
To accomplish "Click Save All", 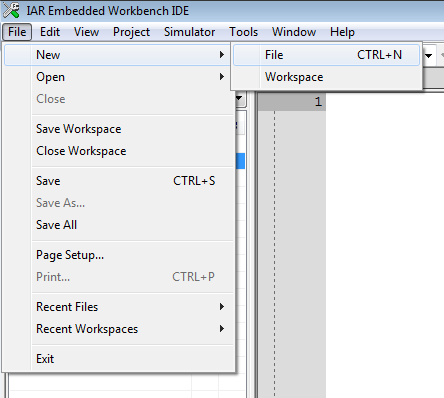I will pyautogui.click(x=117, y=225).
